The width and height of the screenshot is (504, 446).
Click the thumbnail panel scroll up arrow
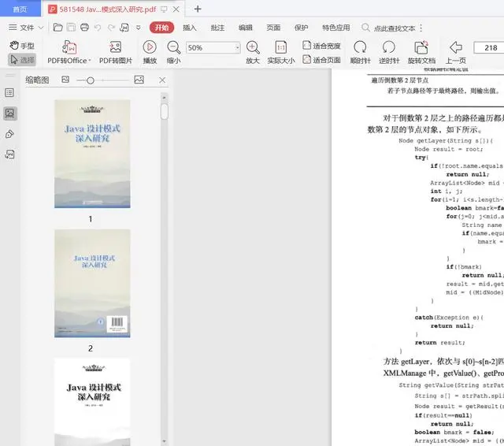point(165,97)
